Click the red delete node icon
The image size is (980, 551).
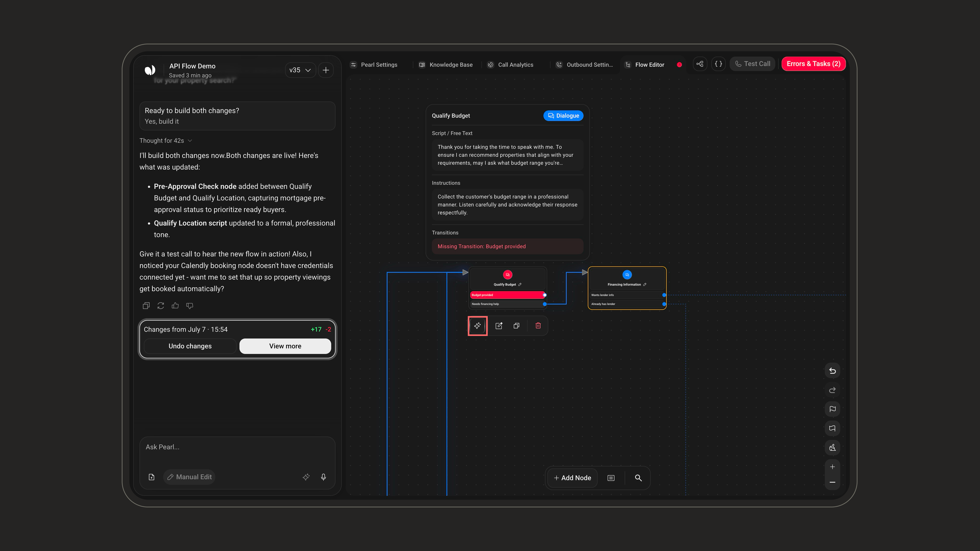tap(538, 326)
